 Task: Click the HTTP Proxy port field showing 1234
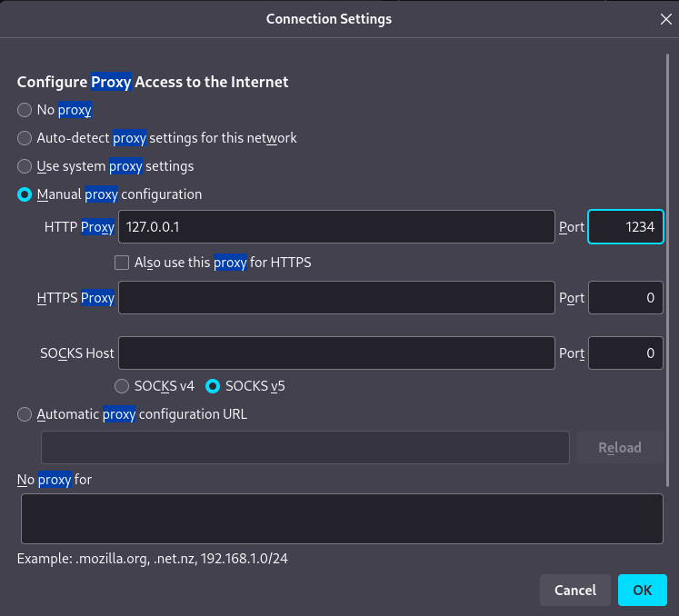625,227
